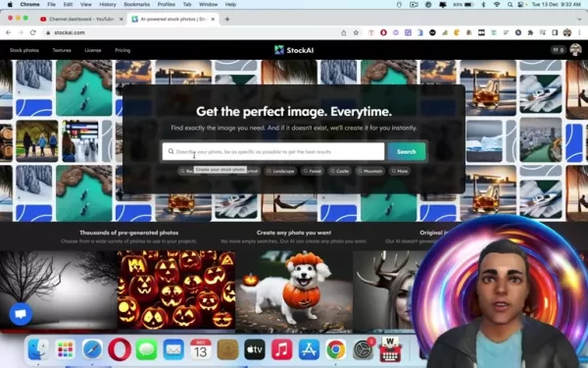Toggle the Chrome side panel
The width and height of the screenshot is (588, 368).
pos(555,32)
